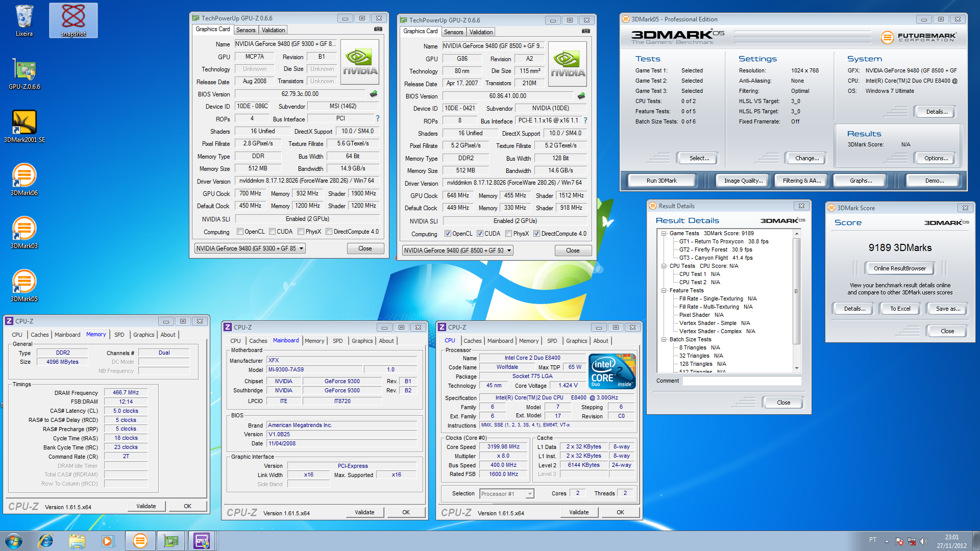980x551 pixels.
Task: Select the snapshot desktop icon
Action: point(73,21)
